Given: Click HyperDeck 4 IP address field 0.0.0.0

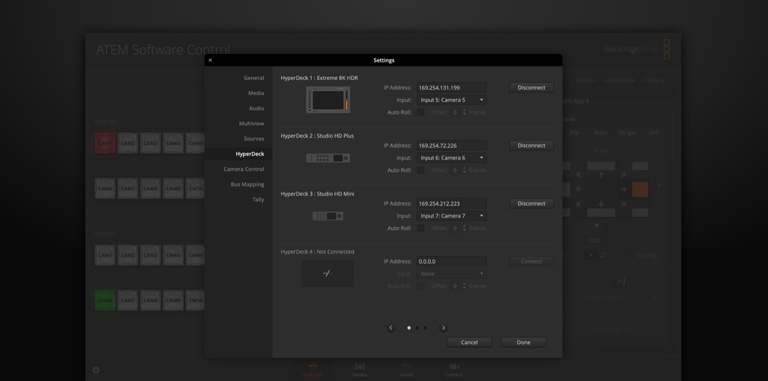Looking at the screenshot, I should [x=452, y=262].
